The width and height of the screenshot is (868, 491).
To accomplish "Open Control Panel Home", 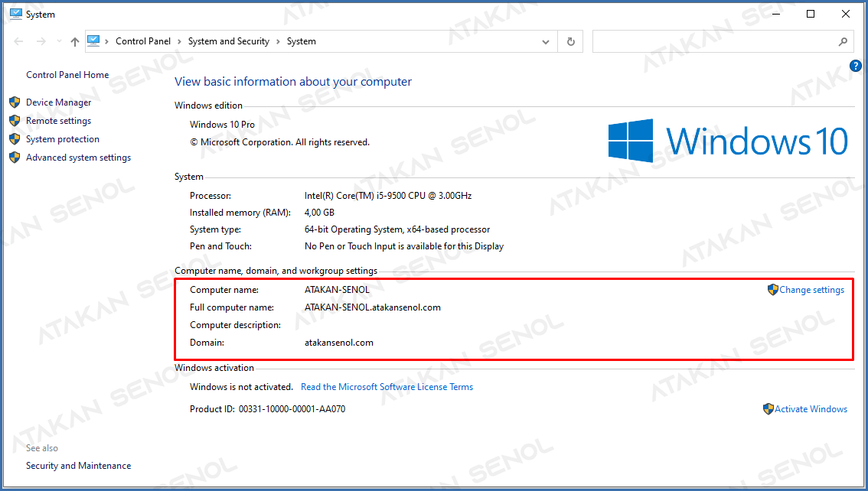I will coord(67,75).
